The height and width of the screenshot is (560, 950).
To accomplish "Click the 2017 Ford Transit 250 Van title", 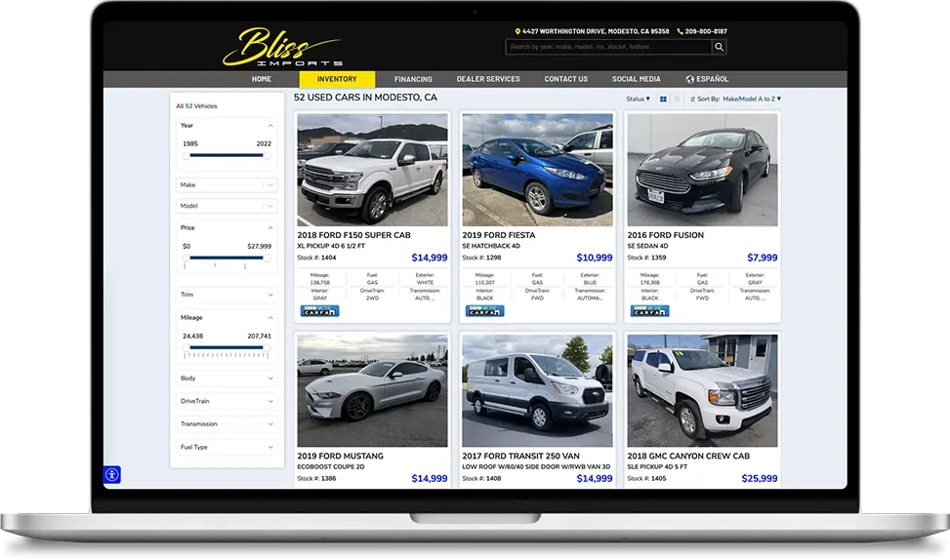I will point(520,456).
